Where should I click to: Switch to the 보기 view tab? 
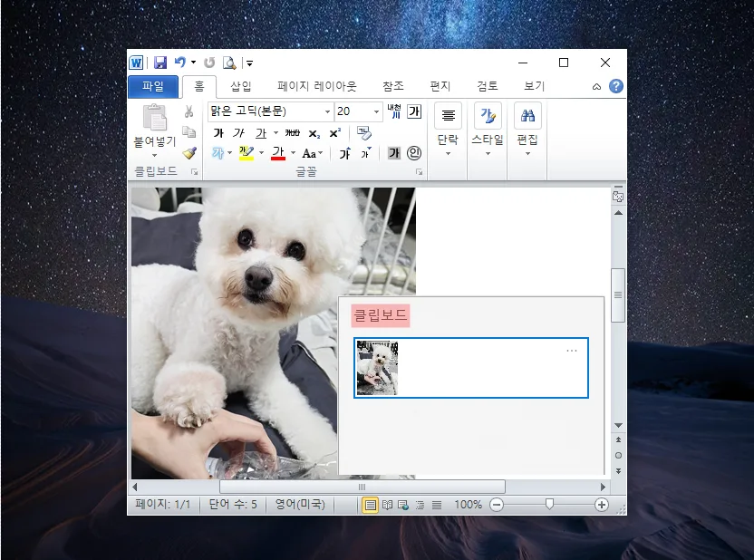pyautogui.click(x=534, y=86)
